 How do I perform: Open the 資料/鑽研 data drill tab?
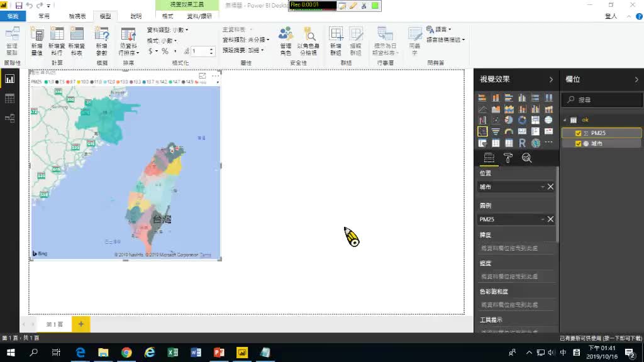pyautogui.click(x=199, y=16)
